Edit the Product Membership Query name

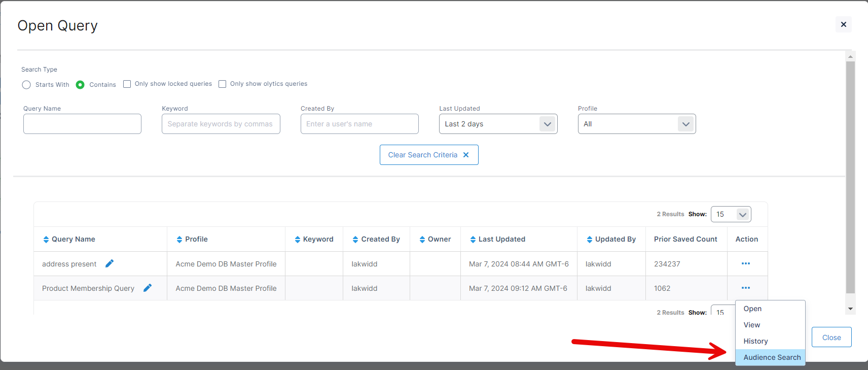[x=148, y=288]
